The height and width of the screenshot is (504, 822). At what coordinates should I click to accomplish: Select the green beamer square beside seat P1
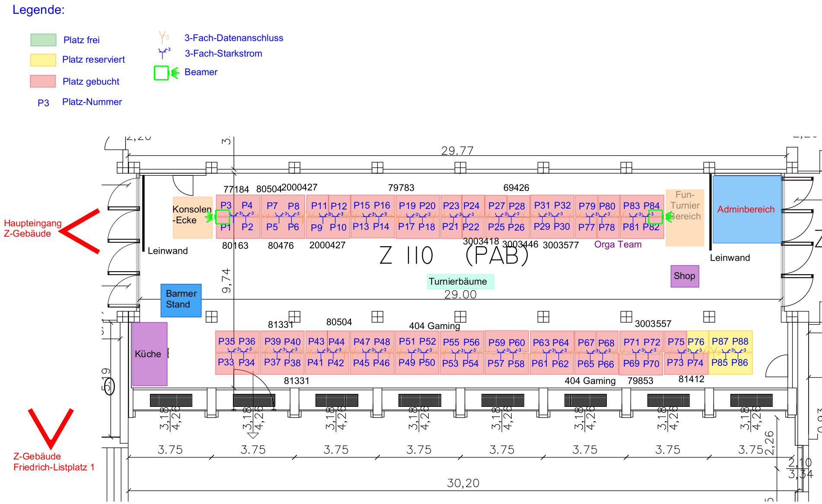pos(223,217)
